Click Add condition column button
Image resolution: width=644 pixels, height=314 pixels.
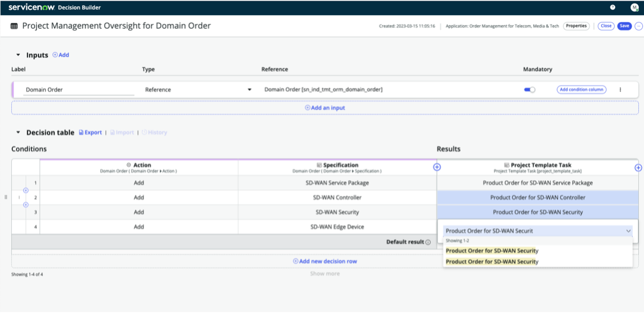581,89
